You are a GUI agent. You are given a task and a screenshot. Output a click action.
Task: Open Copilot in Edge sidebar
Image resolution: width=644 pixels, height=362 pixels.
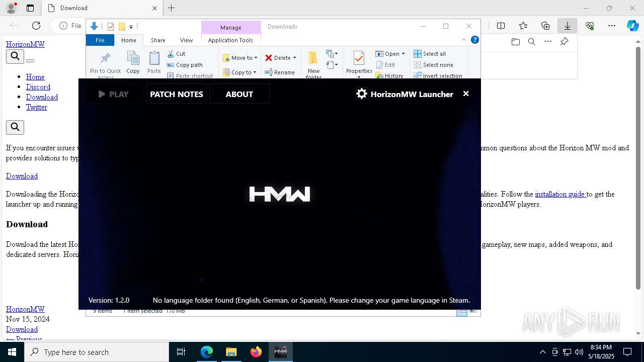pos(632,26)
